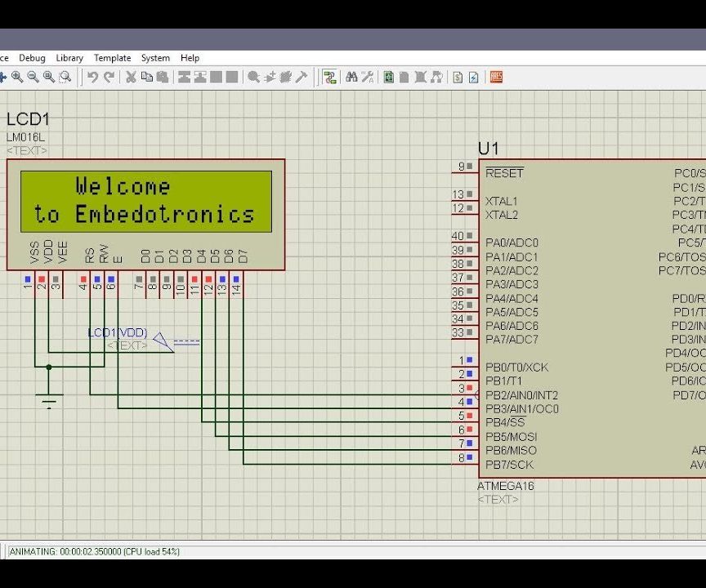Image resolution: width=706 pixels, height=588 pixels.
Task: Click the Cut icon on the toolbar
Action: click(x=131, y=76)
